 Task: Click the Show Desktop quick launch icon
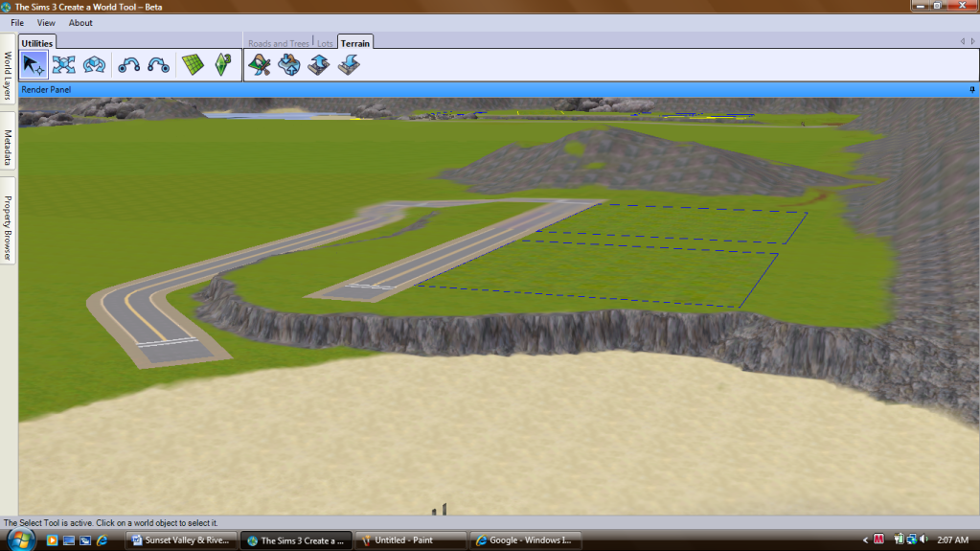pyautogui.click(x=69, y=540)
